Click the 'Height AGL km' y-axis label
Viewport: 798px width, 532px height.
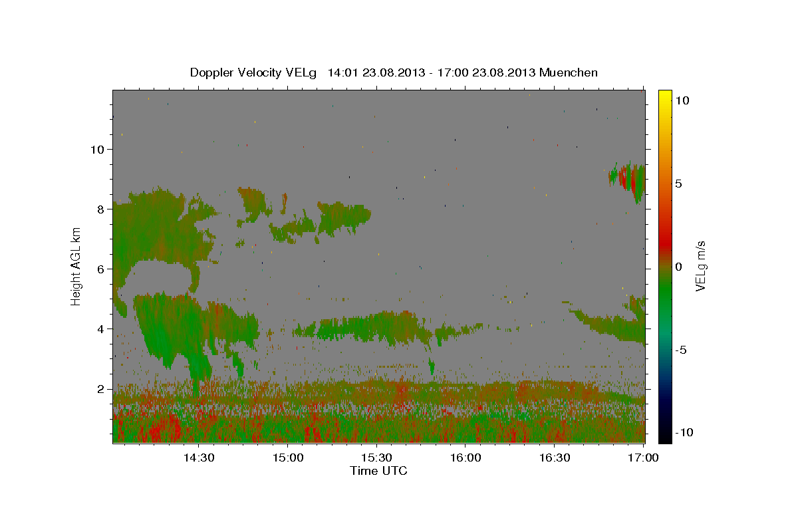(76, 266)
